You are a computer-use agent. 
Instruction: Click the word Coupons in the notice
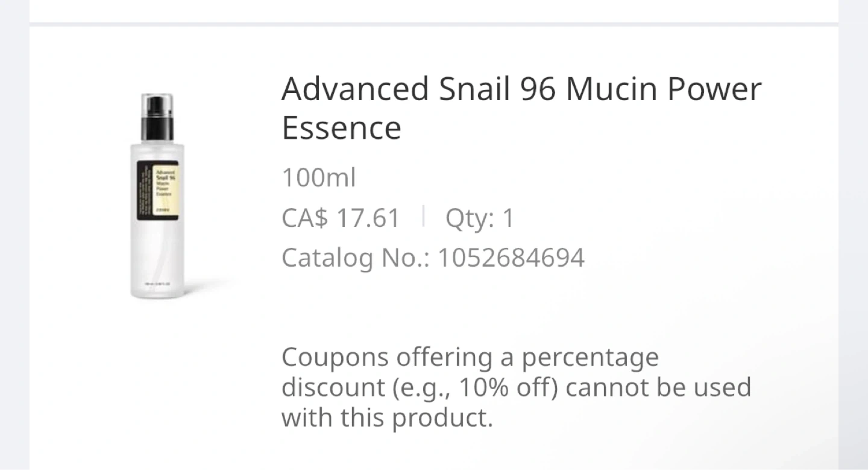pos(334,357)
